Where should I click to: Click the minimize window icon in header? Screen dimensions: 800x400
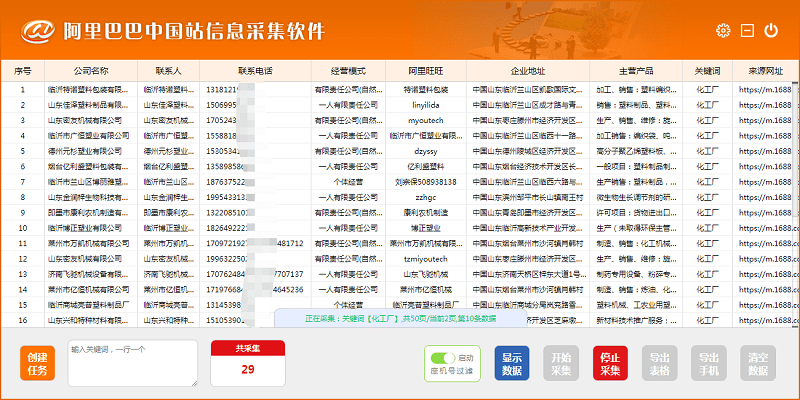(747, 31)
